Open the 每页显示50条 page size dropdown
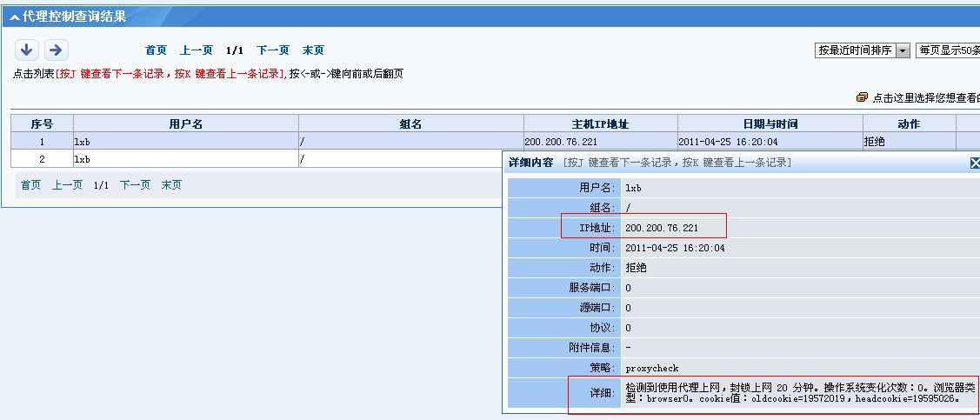 [x=948, y=50]
